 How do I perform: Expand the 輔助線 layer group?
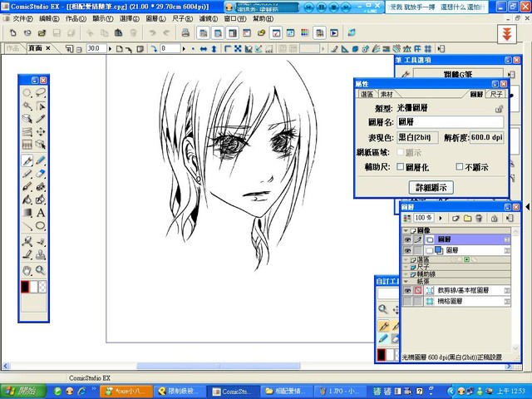pyautogui.click(x=406, y=274)
